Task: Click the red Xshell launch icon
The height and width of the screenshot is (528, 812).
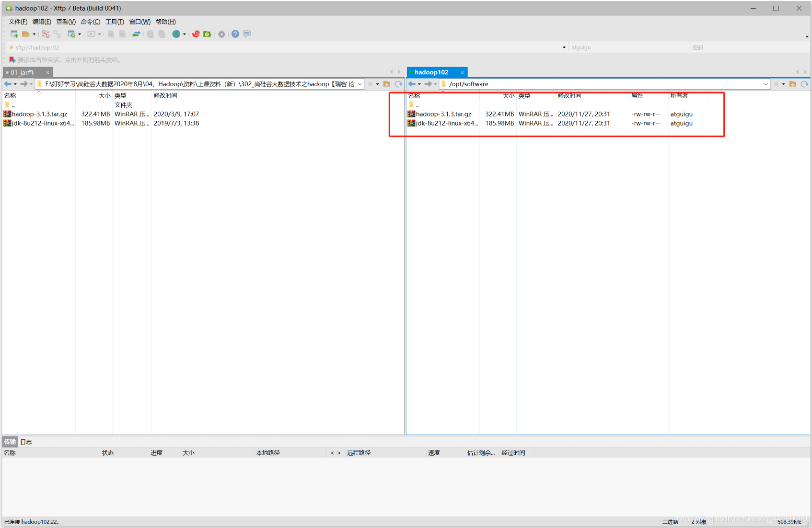Action: pos(196,34)
